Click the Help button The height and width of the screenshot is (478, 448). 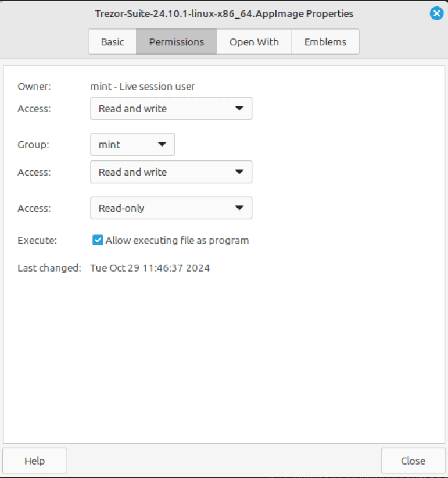(35, 461)
